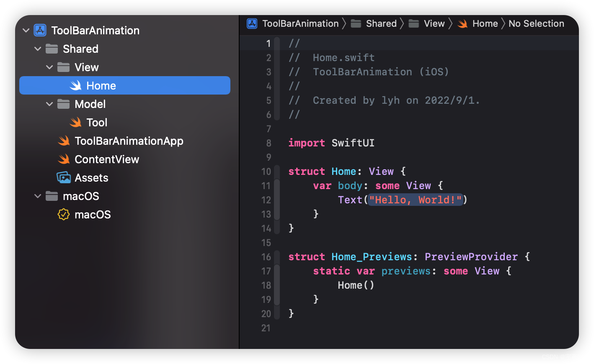Open ToolBarAnimationApp in the navigator

click(x=129, y=141)
